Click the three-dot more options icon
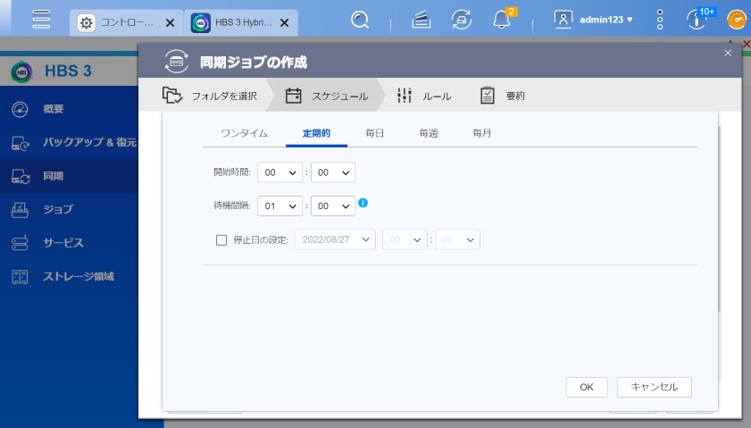The image size is (751, 428). click(x=660, y=20)
